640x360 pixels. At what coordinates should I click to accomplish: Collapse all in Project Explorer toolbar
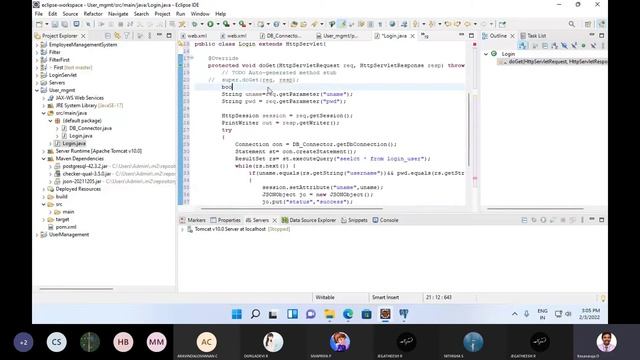coord(108,36)
